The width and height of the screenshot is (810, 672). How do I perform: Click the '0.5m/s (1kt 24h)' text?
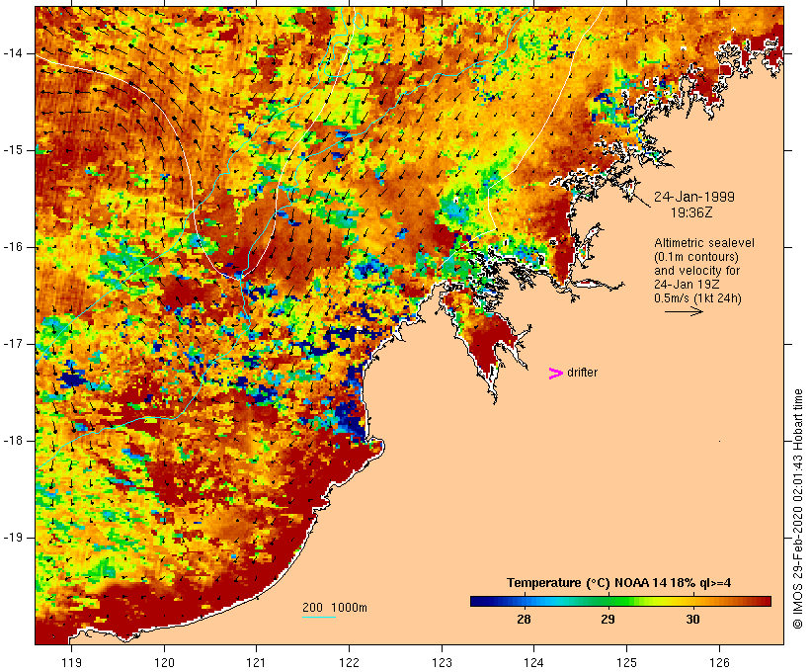click(x=697, y=298)
